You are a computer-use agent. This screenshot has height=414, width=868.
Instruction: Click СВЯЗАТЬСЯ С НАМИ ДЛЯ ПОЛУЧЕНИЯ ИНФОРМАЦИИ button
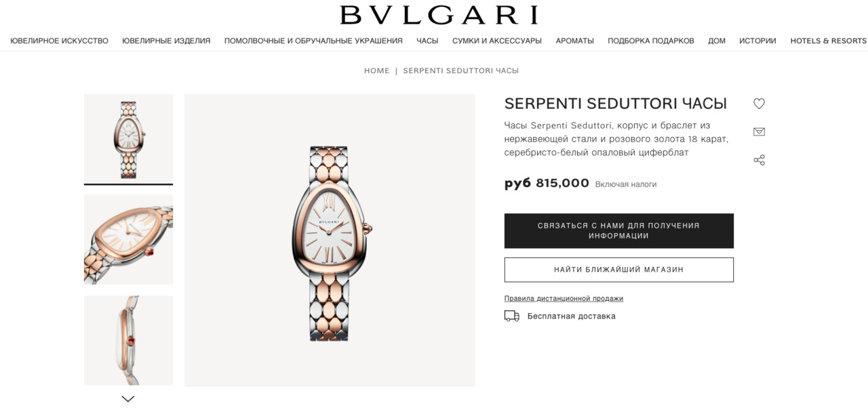tap(619, 231)
